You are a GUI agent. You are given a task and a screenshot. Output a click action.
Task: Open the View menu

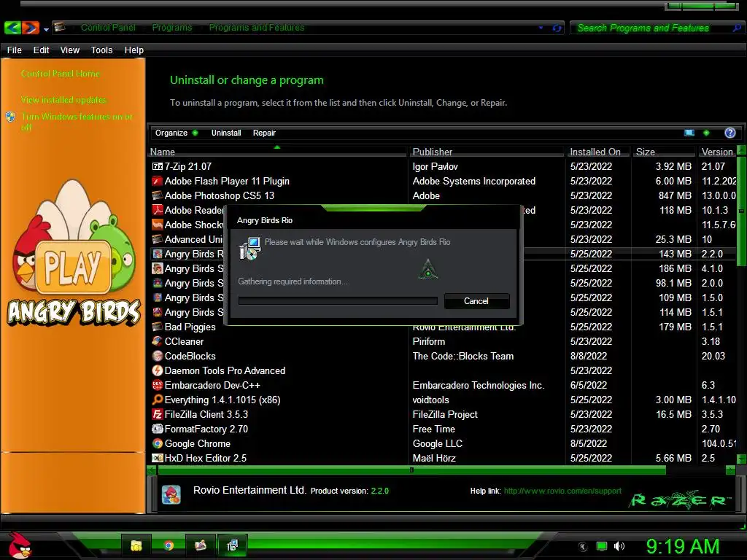69,50
